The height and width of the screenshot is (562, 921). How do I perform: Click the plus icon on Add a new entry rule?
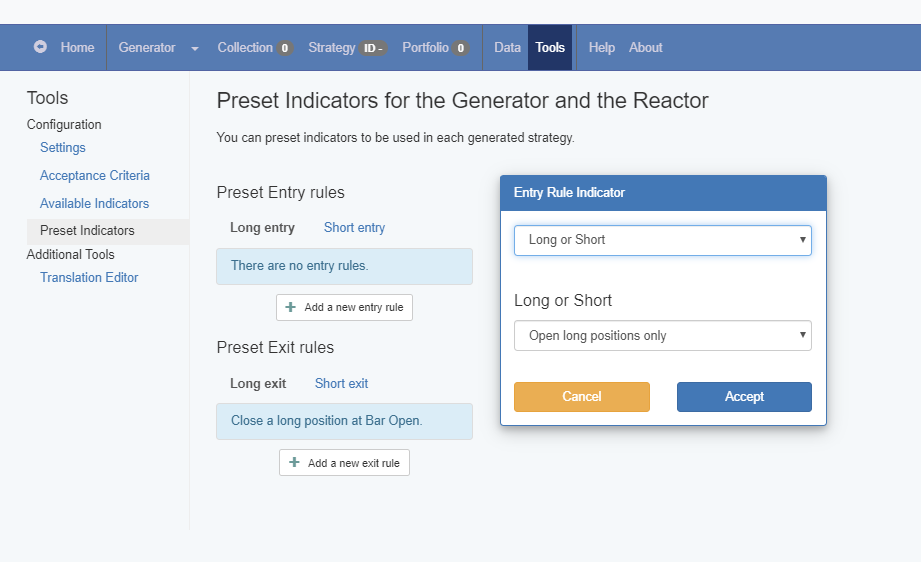(290, 307)
